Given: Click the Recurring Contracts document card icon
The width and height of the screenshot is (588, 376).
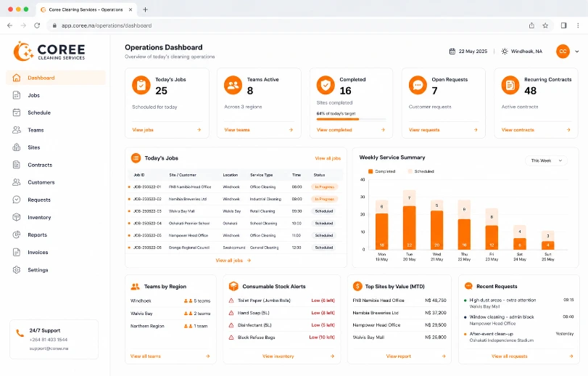Looking at the screenshot, I should [x=510, y=85].
